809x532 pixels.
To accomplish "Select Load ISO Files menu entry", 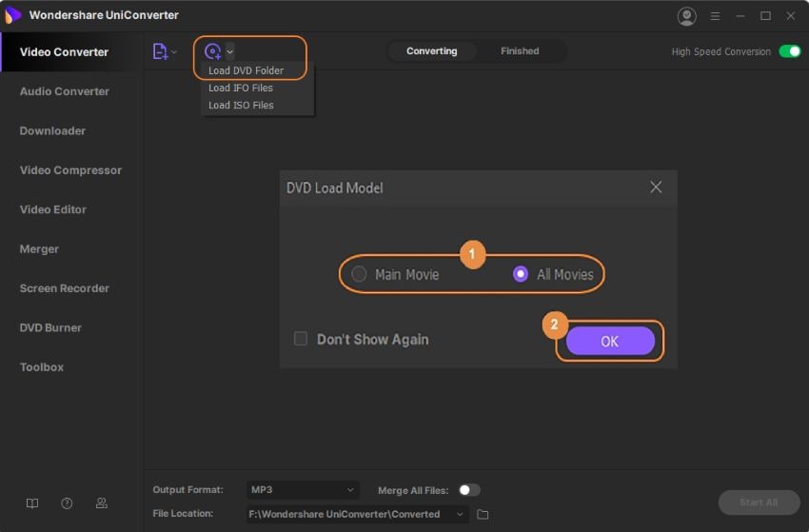I will [x=241, y=106].
